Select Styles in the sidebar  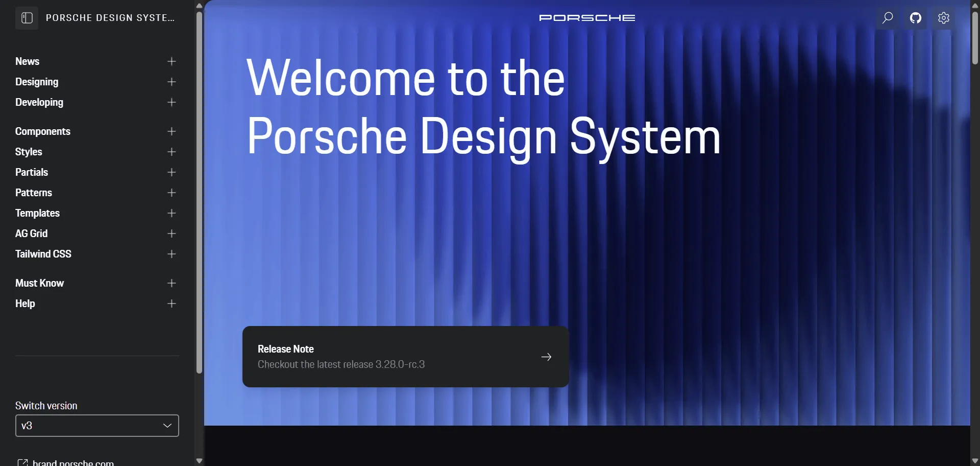29,152
